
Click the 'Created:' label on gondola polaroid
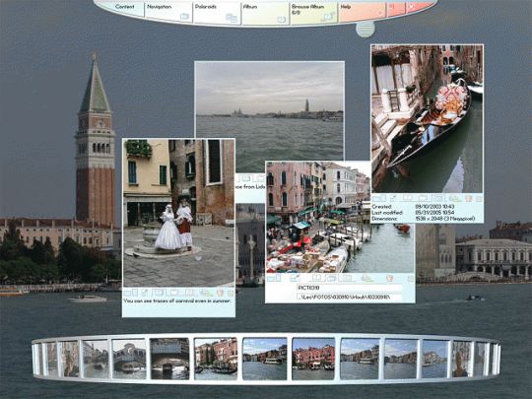pyautogui.click(x=381, y=207)
